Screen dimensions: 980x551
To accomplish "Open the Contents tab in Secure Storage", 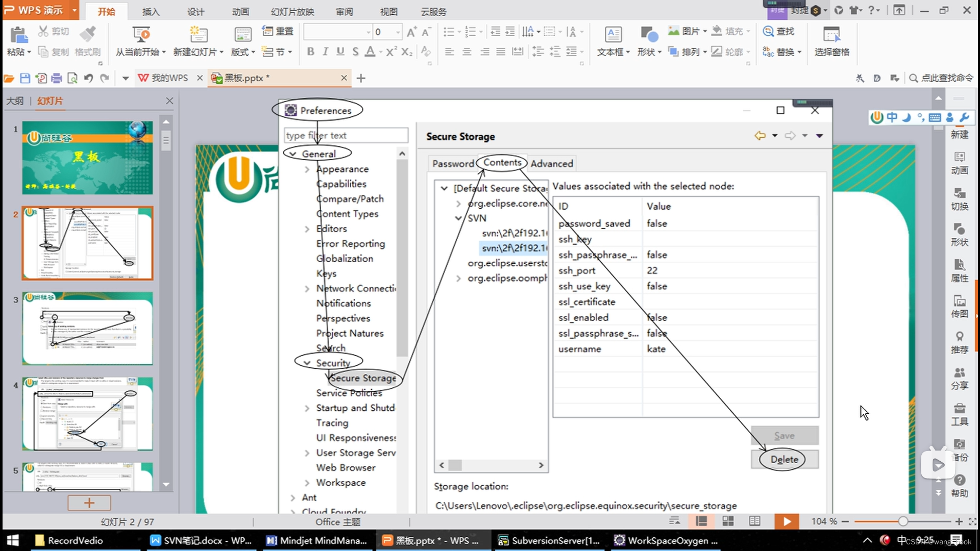I will (x=502, y=163).
